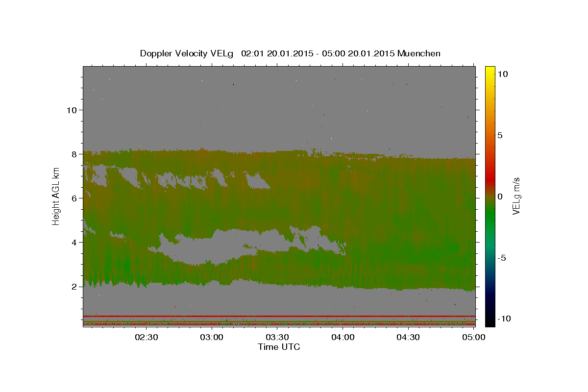Click the height axis label 10
Image resolution: width=588 pixels, height=392 pixels.
coord(73,110)
